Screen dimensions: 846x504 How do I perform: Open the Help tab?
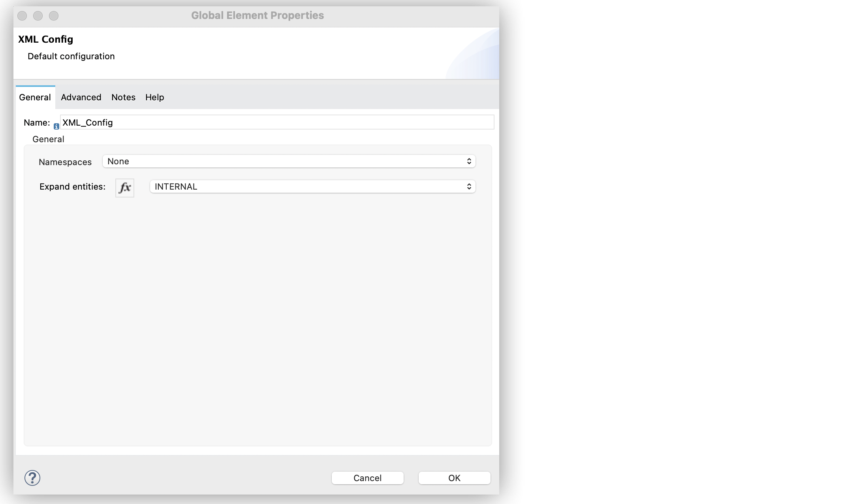(x=154, y=97)
